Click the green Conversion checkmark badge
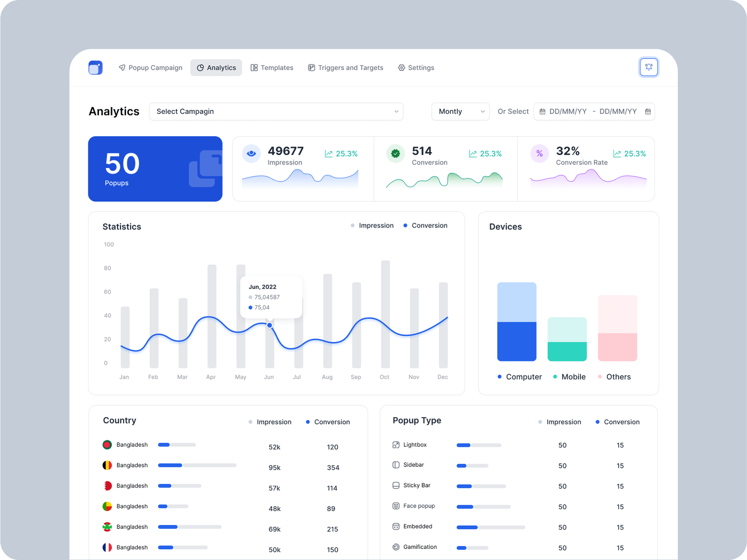The width and height of the screenshot is (747, 560). point(395,153)
